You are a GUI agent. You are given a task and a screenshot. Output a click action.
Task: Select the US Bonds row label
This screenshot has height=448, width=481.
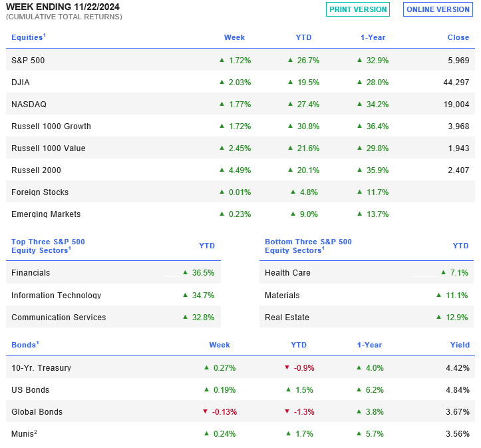point(30,390)
